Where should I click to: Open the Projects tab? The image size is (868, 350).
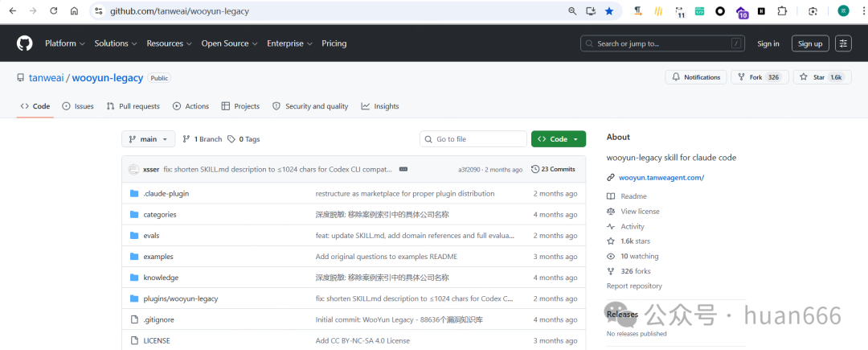pyautogui.click(x=240, y=106)
